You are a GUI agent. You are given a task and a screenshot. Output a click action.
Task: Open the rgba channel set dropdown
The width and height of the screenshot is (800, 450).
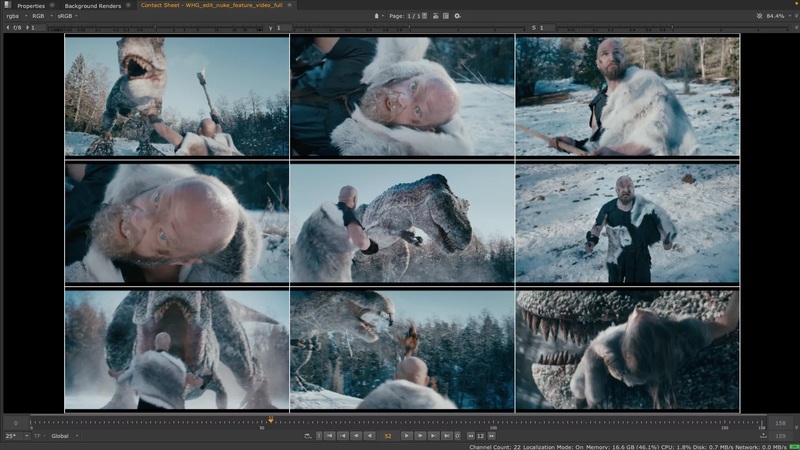15,16
